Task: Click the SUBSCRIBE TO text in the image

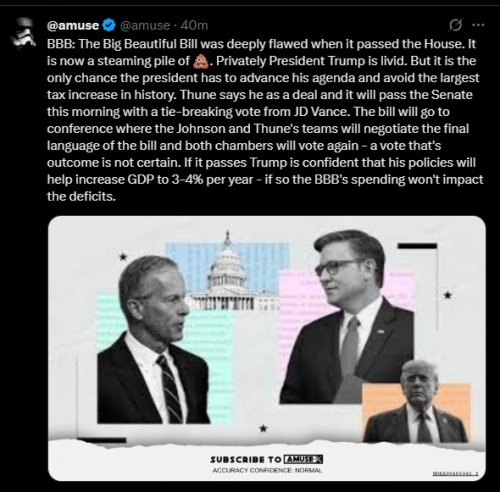Action: pos(246,460)
